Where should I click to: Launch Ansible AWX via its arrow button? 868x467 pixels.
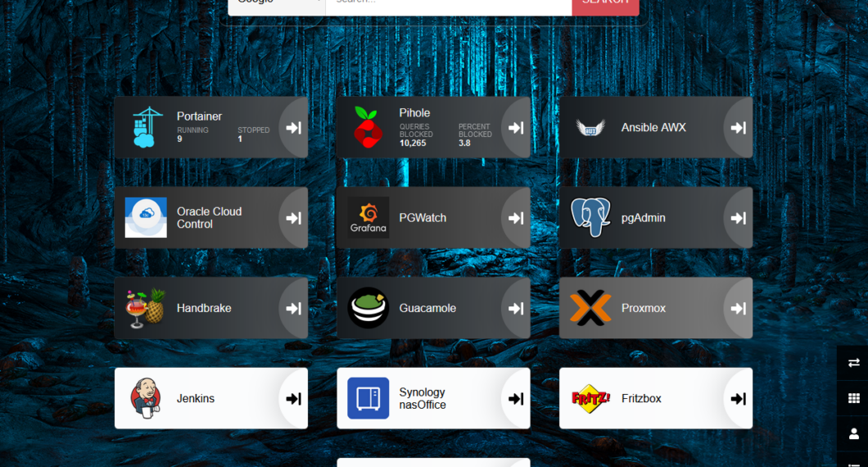739,128
